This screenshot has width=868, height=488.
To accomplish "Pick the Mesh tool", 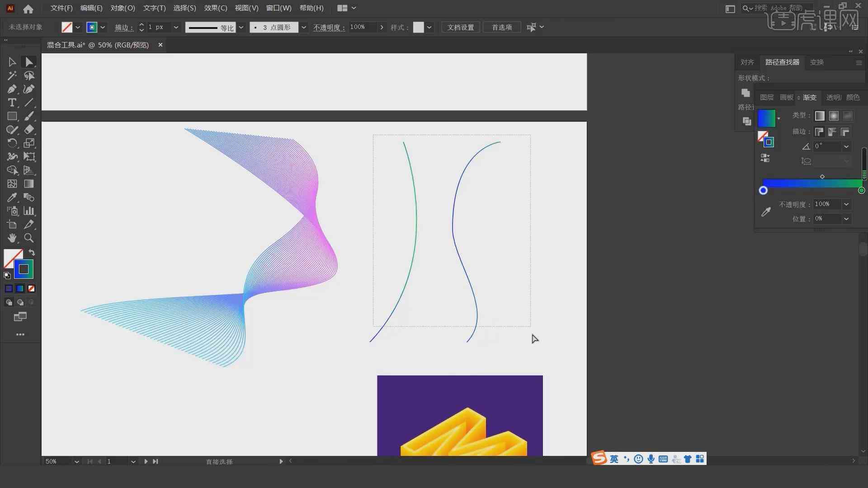I will coord(12,184).
